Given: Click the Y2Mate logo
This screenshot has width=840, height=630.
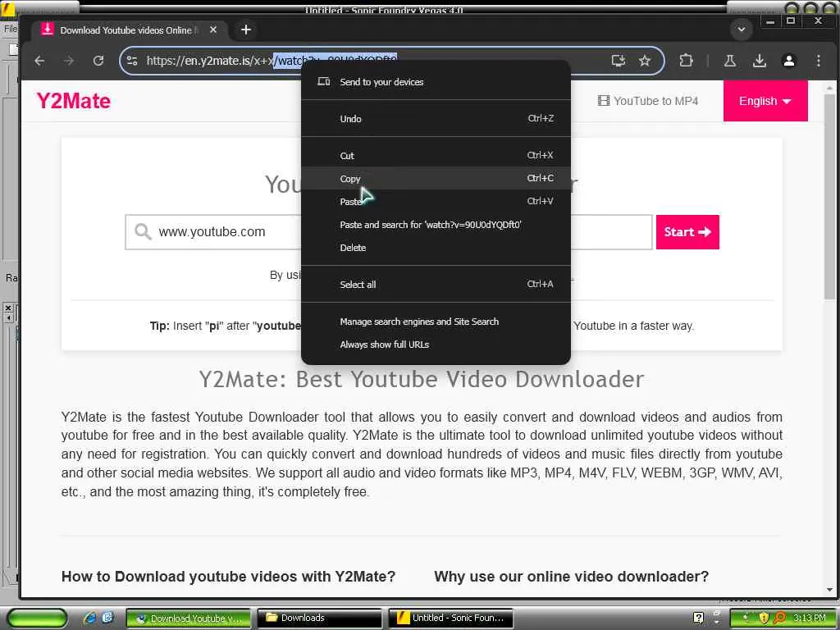Looking at the screenshot, I should (73, 101).
